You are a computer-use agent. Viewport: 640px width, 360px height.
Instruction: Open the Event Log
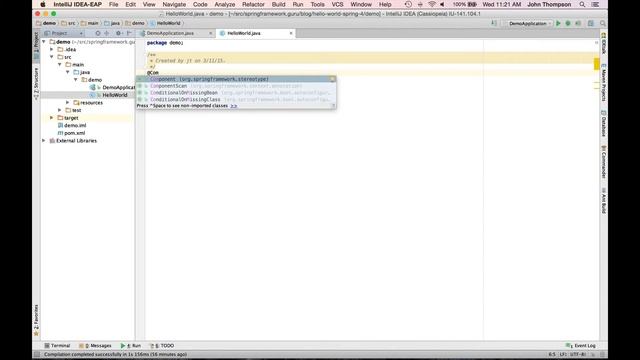581,346
